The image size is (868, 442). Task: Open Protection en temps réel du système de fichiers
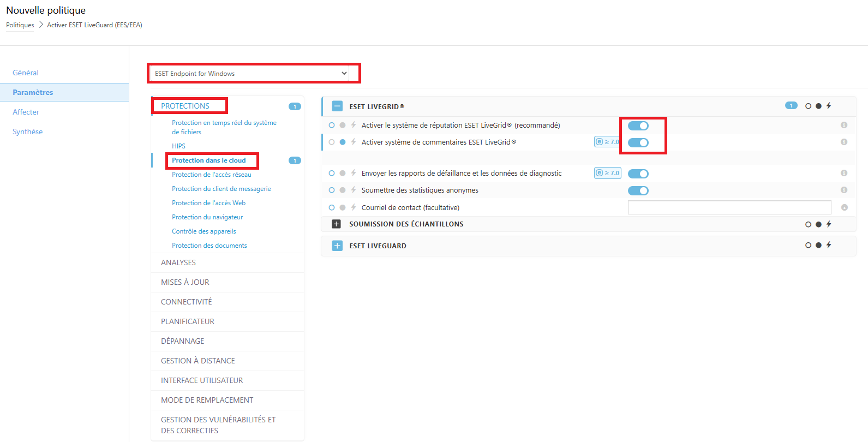[x=224, y=127]
